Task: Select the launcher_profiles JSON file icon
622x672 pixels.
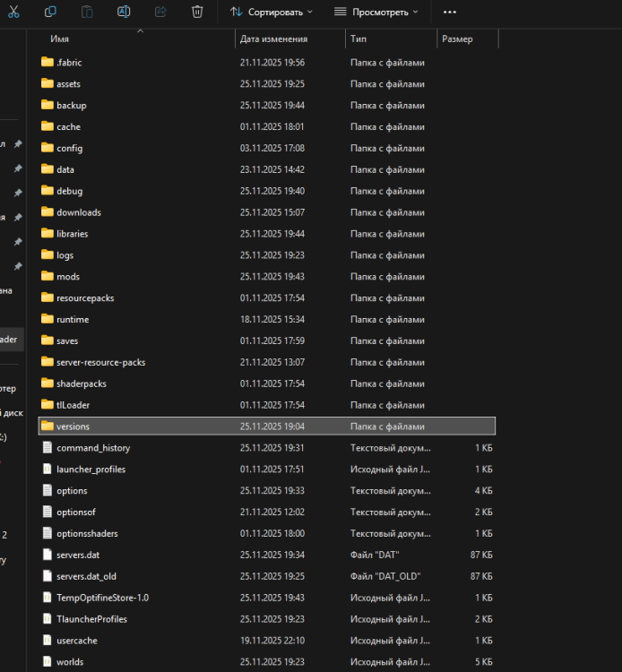Action: (x=48, y=469)
